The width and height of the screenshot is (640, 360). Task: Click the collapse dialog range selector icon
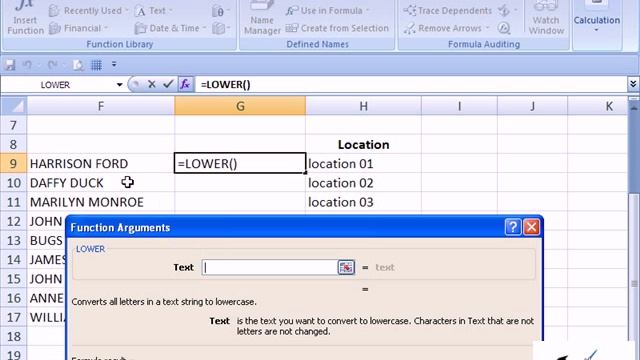[x=346, y=267]
